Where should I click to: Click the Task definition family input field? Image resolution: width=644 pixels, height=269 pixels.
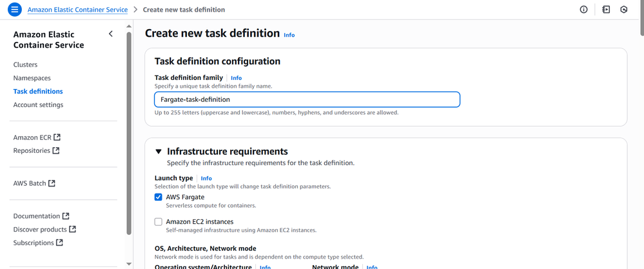[307, 99]
